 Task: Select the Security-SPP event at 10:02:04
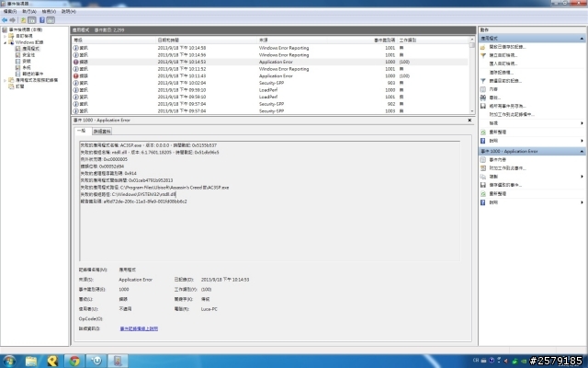tap(270, 83)
